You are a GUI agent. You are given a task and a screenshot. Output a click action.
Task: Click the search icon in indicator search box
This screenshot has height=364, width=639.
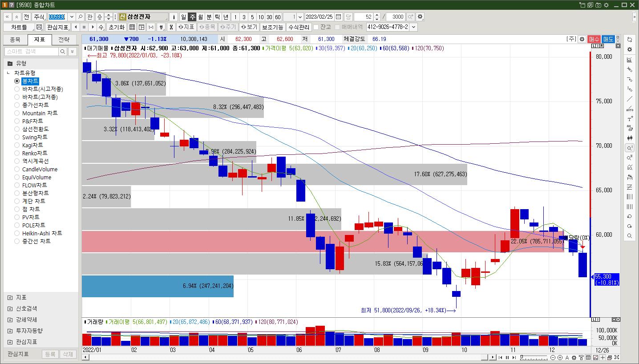pyautogui.click(x=63, y=52)
